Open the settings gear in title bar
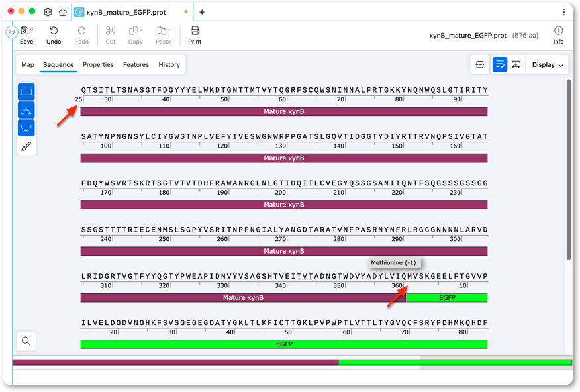580x392 pixels. pyautogui.click(x=48, y=12)
